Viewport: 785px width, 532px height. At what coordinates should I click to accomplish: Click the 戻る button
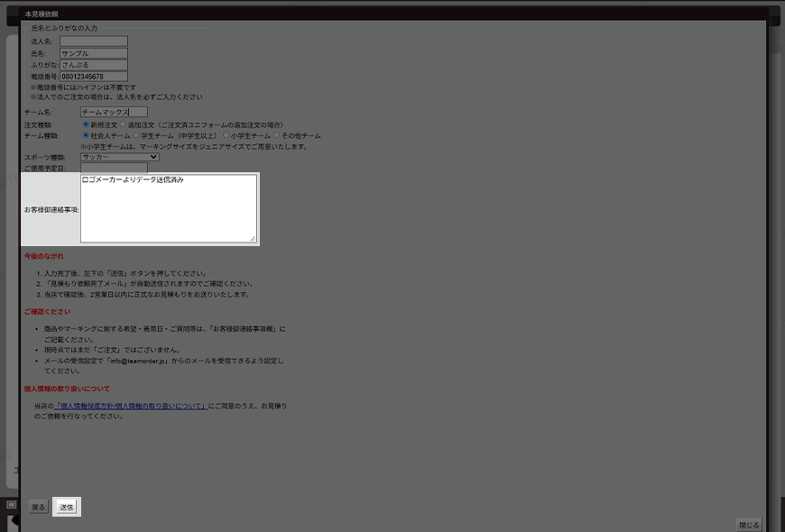pyautogui.click(x=39, y=507)
